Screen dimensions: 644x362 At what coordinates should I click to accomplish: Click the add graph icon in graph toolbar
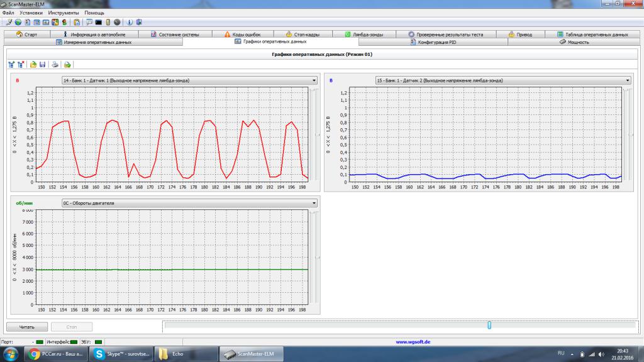tap(11, 64)
